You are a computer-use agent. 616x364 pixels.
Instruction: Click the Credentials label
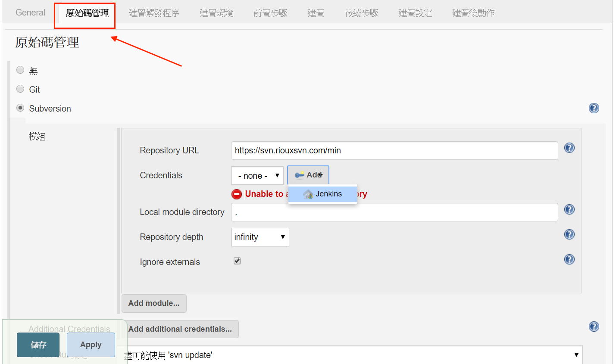[x=161, y=175]
